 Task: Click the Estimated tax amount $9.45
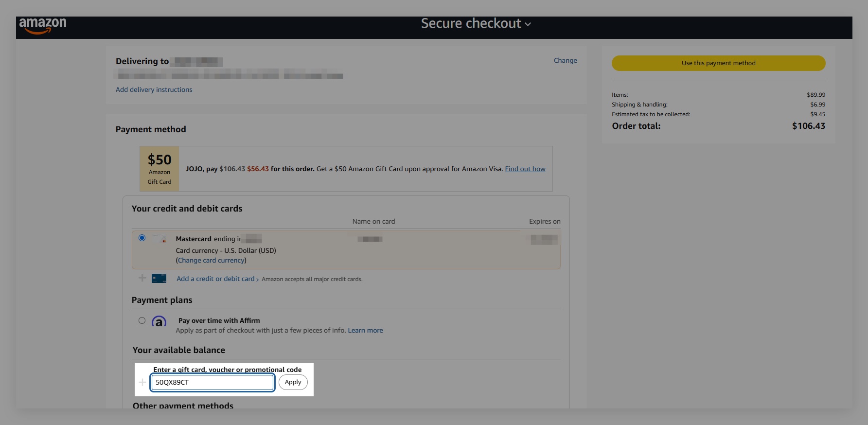[x=817, y=114]
